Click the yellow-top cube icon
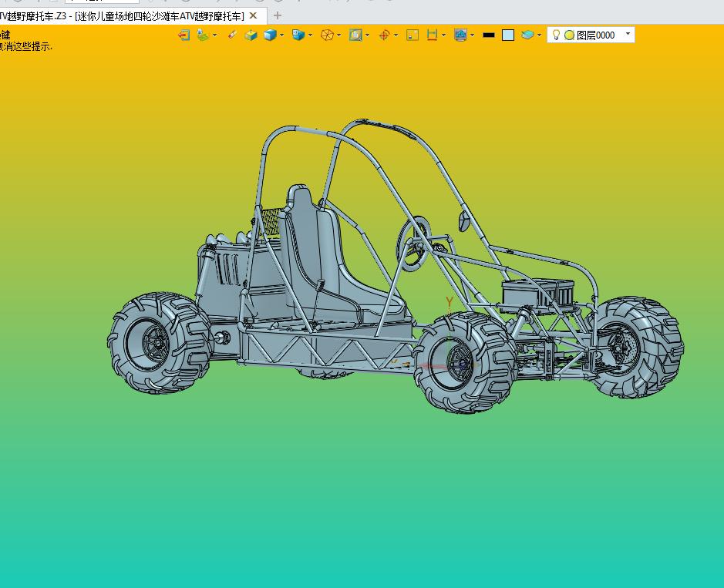The width and height of the screenshot is (724, 588). tap(251, 35)
